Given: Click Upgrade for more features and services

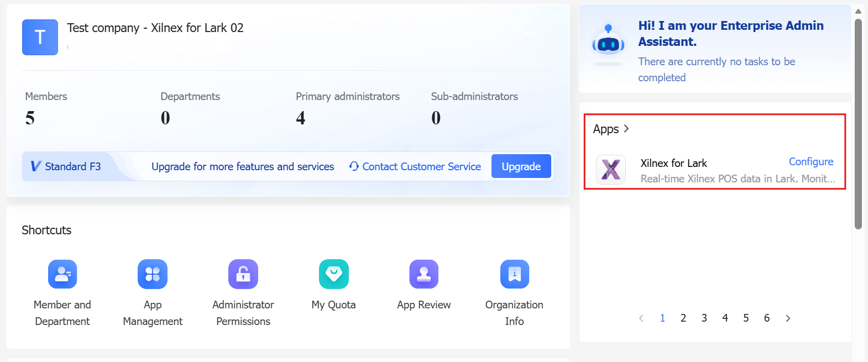Looking at the screenshot, I should pos(243,166).
